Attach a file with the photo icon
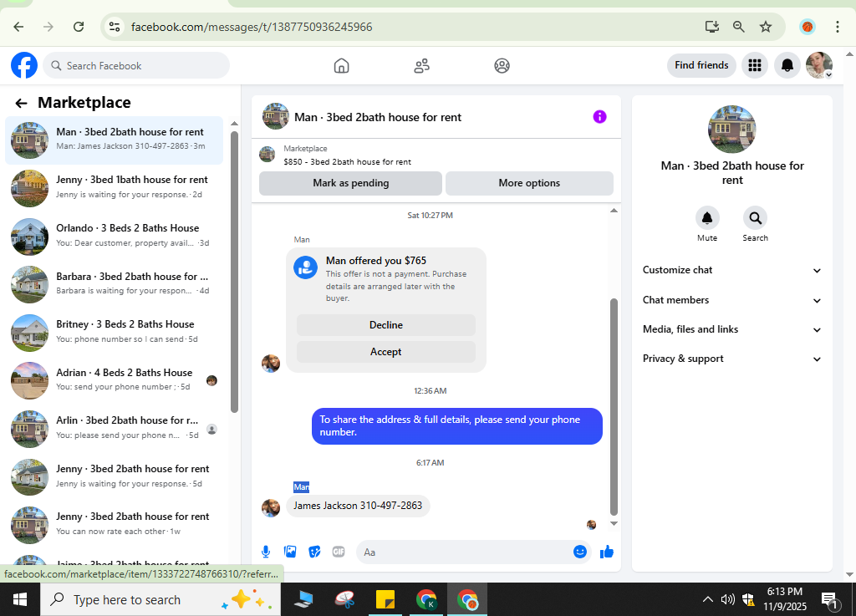The image size is (856, 616). [x=290, y=552]
